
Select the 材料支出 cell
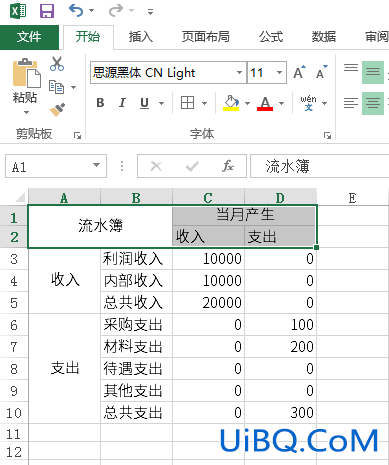(136, 347)
